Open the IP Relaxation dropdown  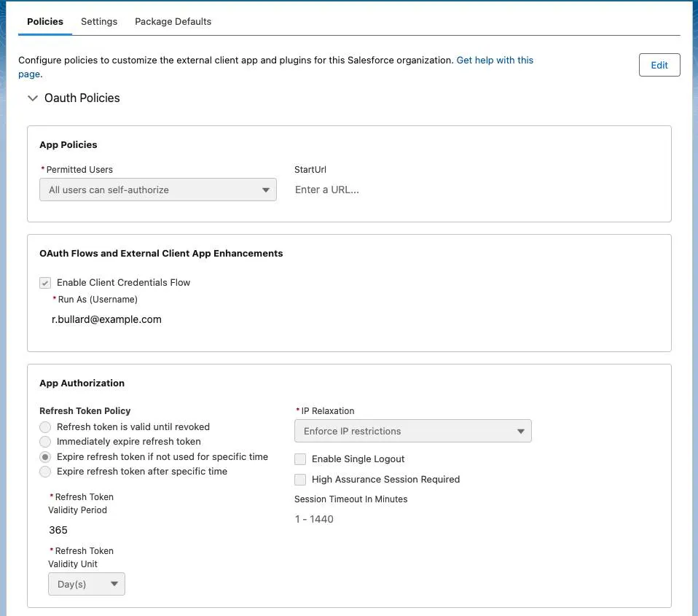[x=412, y=431]
